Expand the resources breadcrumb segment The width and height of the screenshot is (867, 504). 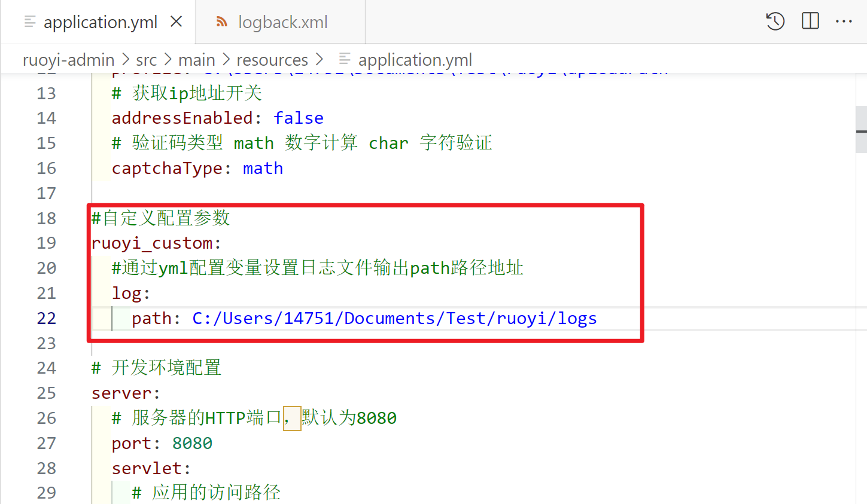pyautogui.click(x=272, y=60)
